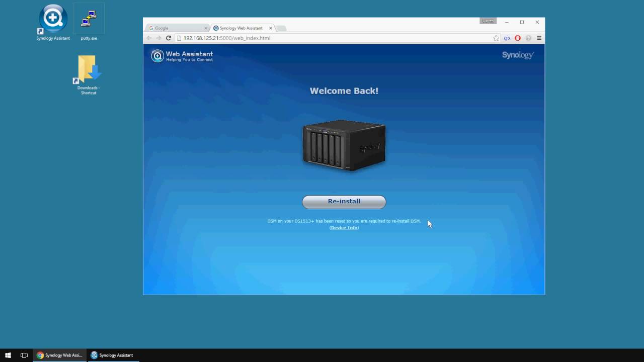
Task: Launch putty.exe from the desktop
Action: point(89,22)
